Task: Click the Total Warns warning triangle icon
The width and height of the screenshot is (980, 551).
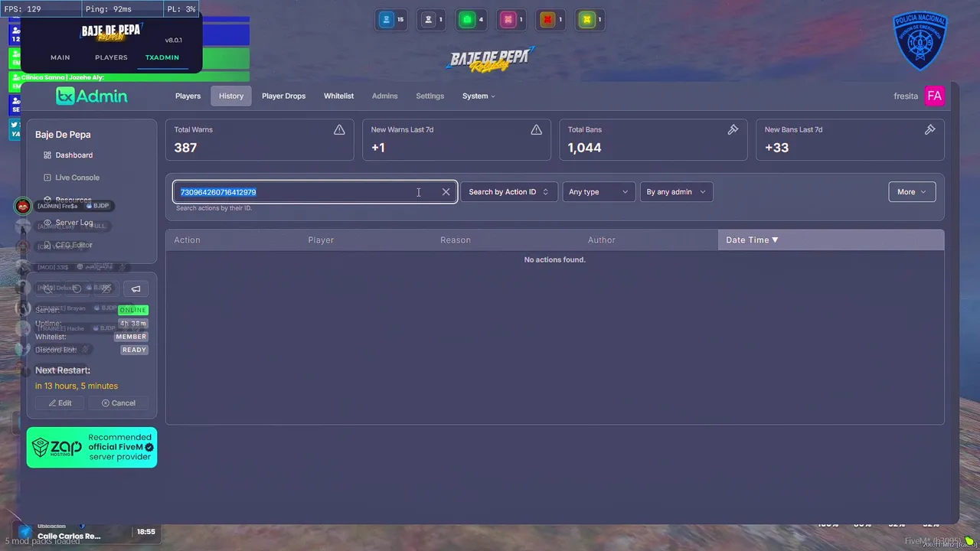Action: [339, 130]
